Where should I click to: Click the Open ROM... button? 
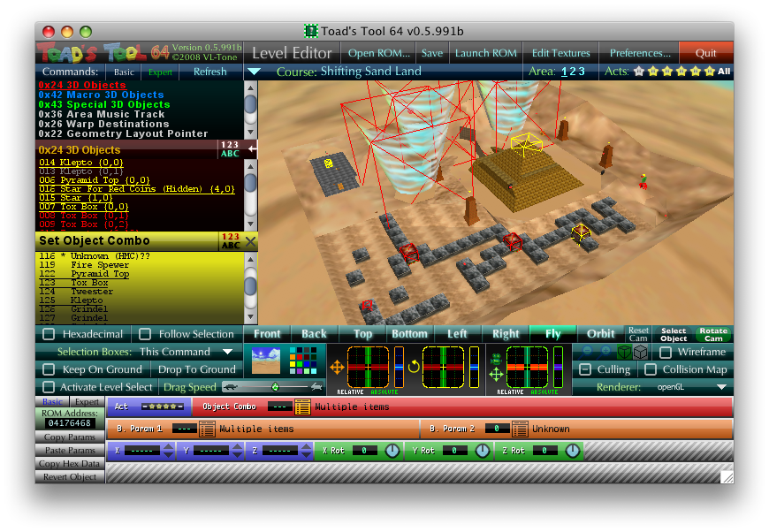378,53
